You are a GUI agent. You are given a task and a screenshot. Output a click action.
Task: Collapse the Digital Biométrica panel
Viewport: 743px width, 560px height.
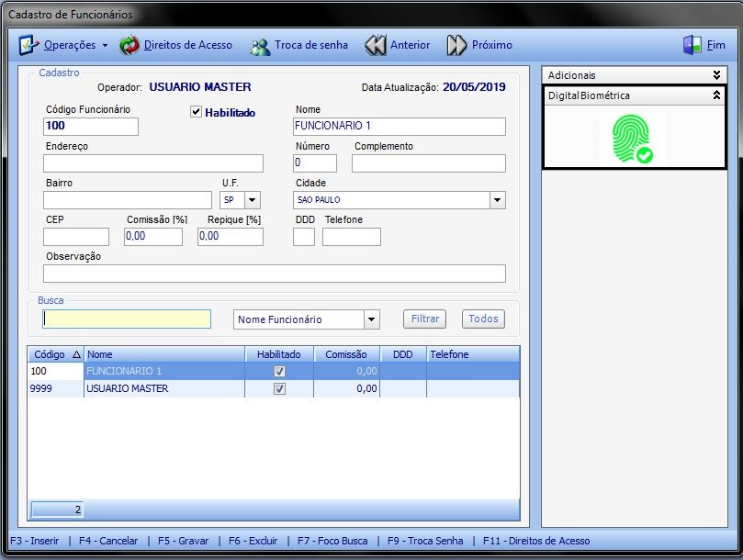[x=716, y=95]
